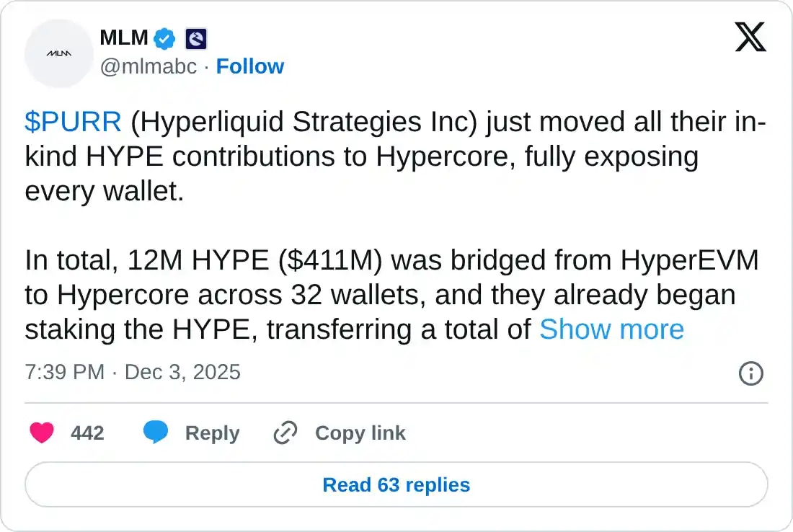Click the X logo in the corner
Screen dimensions: 793x532
(x=751, y=37)
